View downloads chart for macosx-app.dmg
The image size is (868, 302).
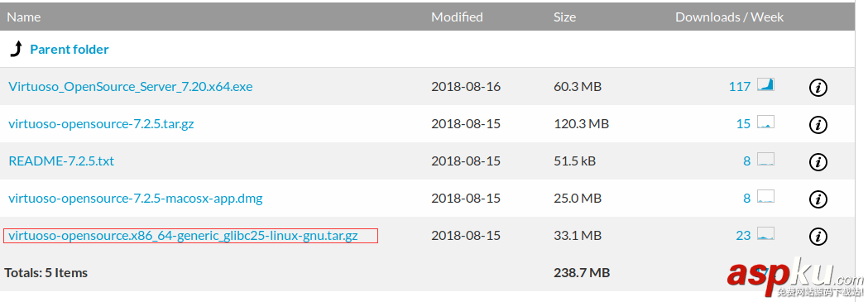[x=765, y=196]
